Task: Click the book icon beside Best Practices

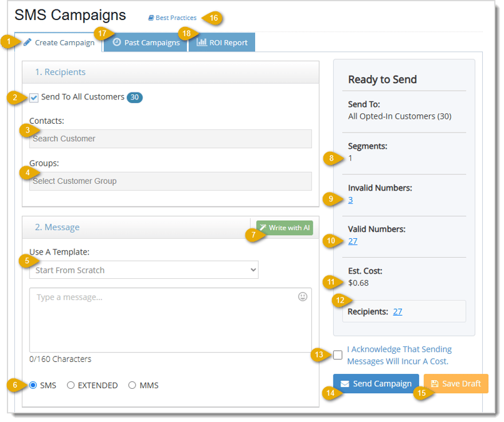Action: coord(151,18)
